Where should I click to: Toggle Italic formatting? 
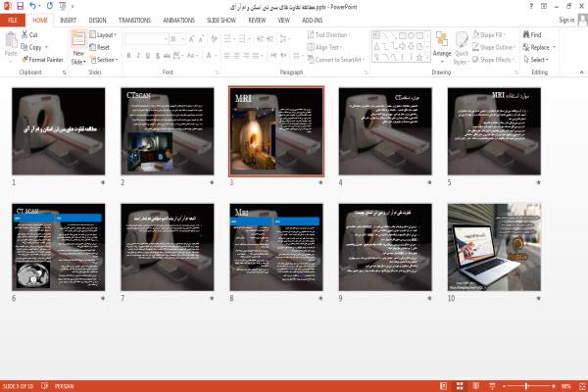pyautogui.click(x=138, y=56)
